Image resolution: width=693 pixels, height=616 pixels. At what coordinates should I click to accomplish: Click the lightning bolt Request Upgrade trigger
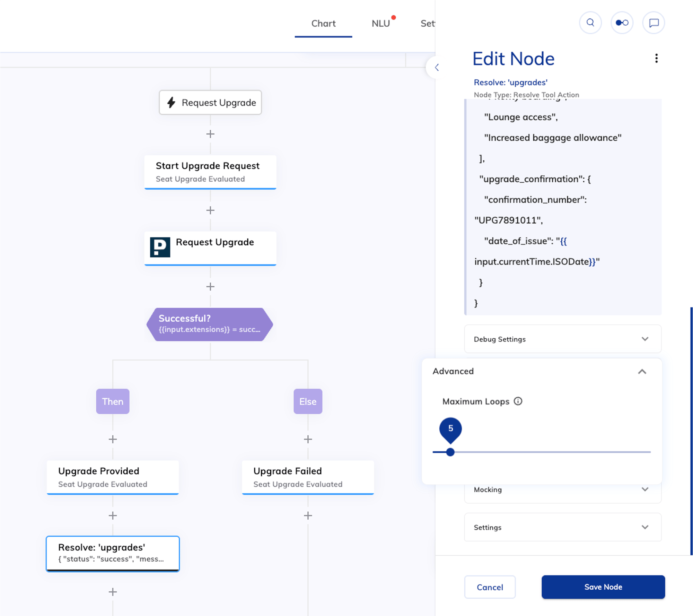click(210, 103)
